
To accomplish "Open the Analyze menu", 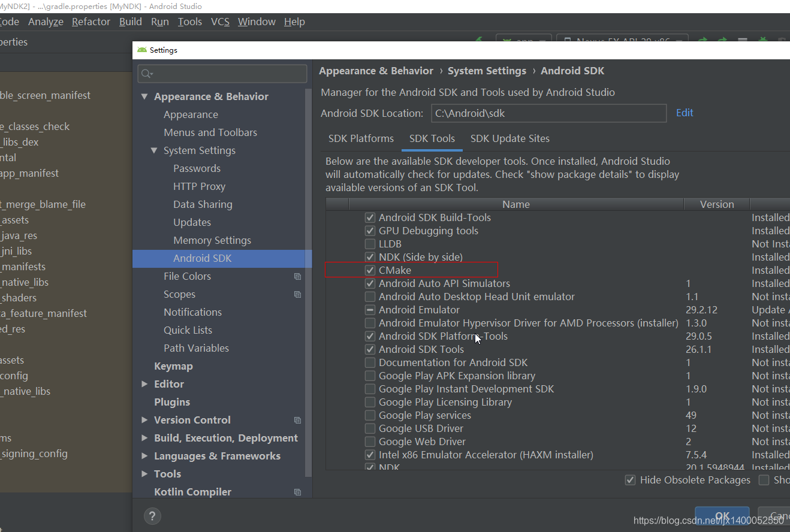I will coord(46,22).
